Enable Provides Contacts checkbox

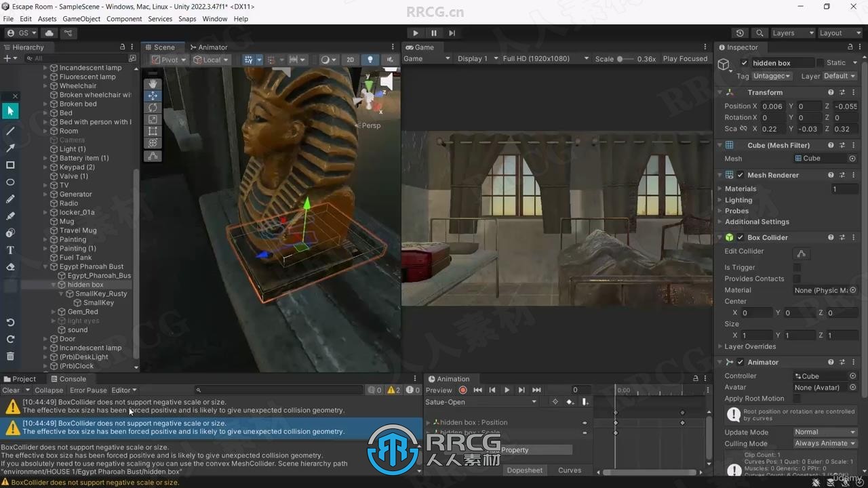(x=797, y=279)
